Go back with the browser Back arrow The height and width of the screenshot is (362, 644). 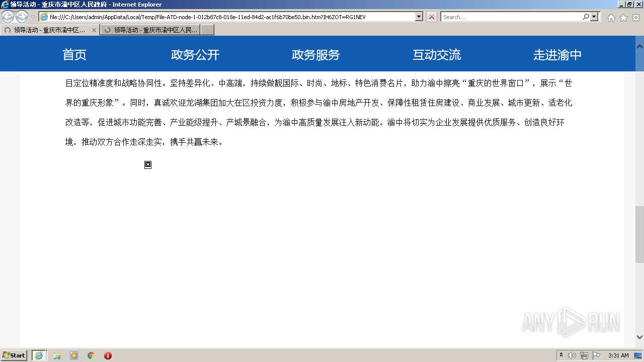click(8, 17)
